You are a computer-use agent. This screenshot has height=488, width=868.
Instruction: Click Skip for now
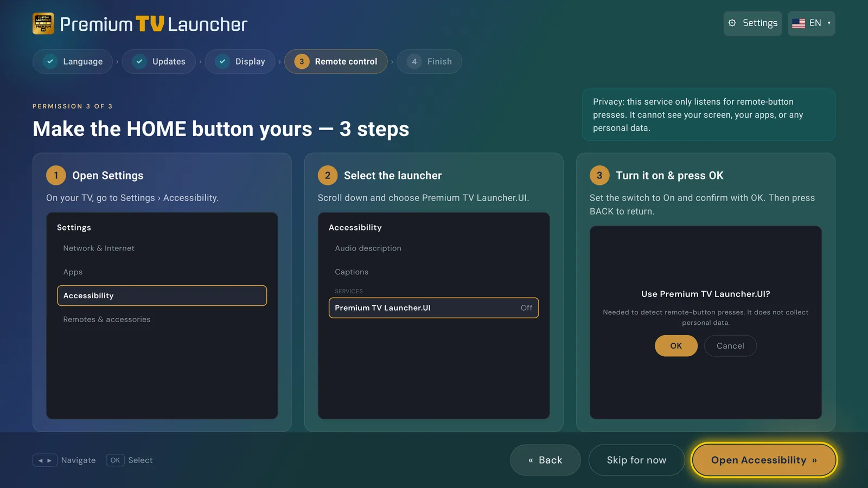[636, 460]
